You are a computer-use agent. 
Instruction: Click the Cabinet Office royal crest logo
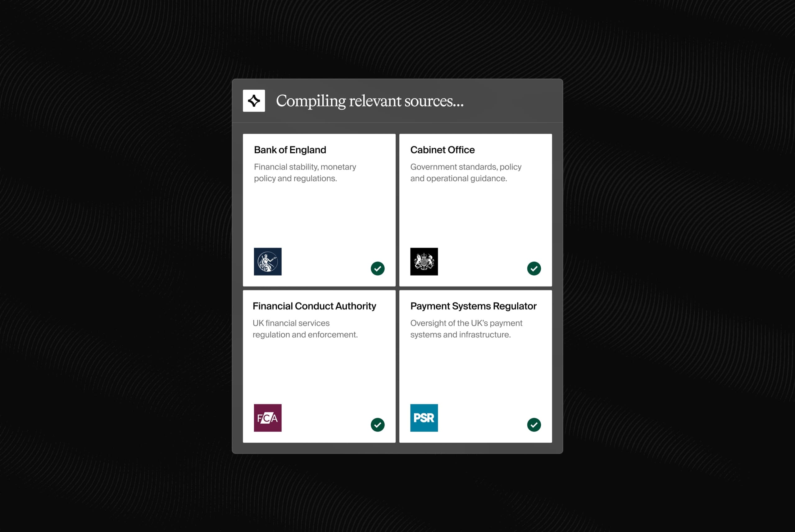click(424, 262)
